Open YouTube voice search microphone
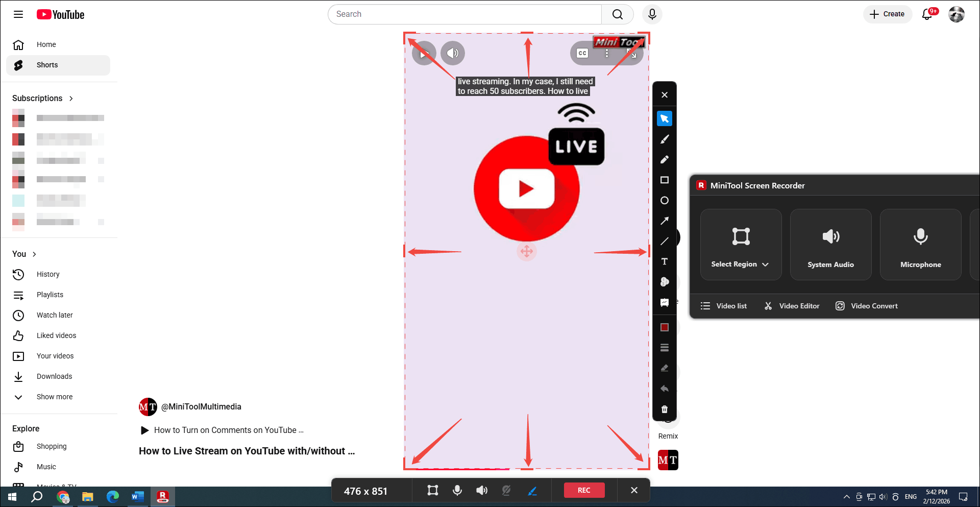 (x=652, y=14)
